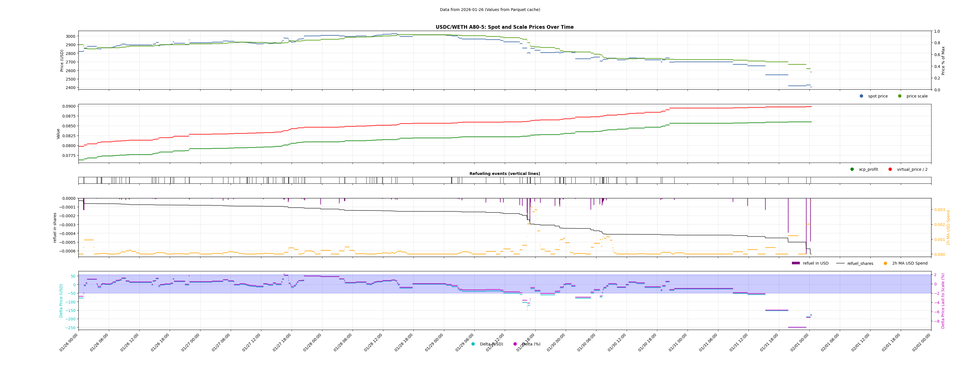Click the Data from 2026-01-26 header text
980x388 pixels.
pos(490,10)
